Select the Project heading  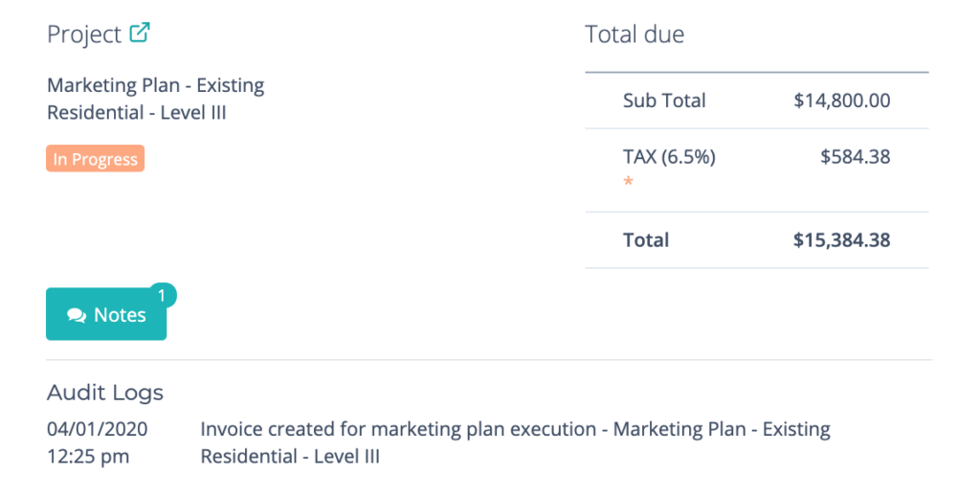[84, 34]
